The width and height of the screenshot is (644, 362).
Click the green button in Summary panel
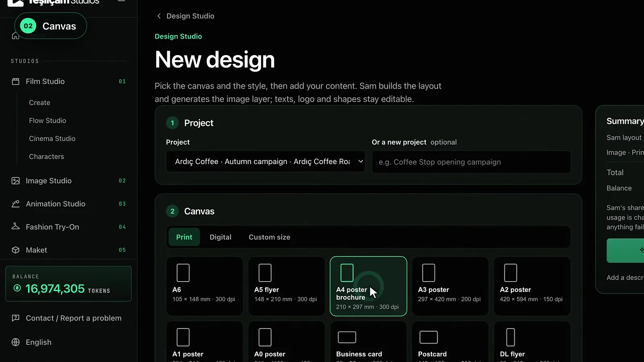click(625, 251)
